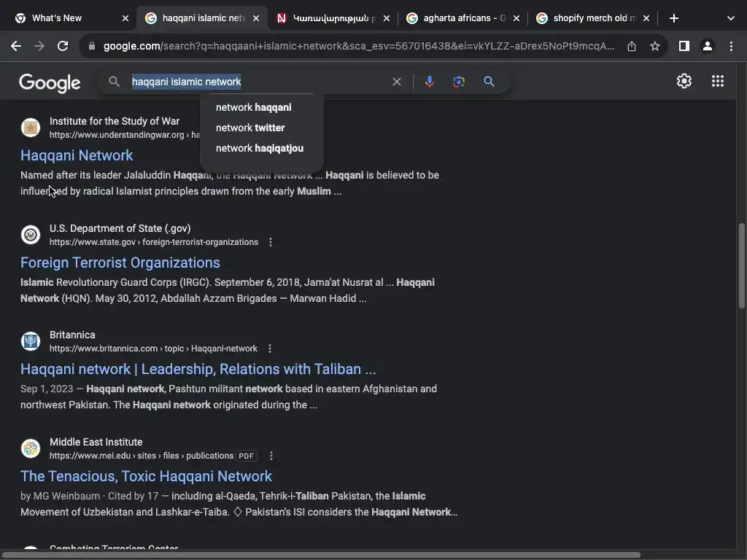Open more options for state.gov result
This screenshot has height=560, width=747.
(x=271, y=242)
